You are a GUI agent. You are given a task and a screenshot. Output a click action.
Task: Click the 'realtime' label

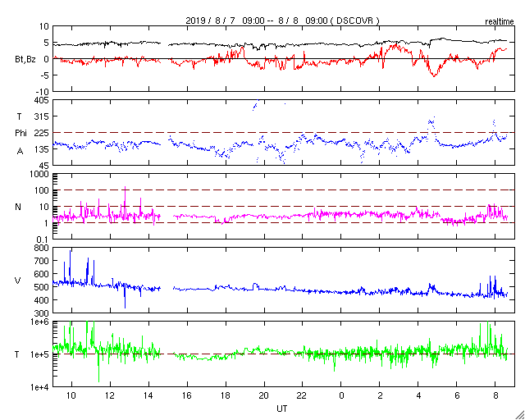click(x=499, y=22)
